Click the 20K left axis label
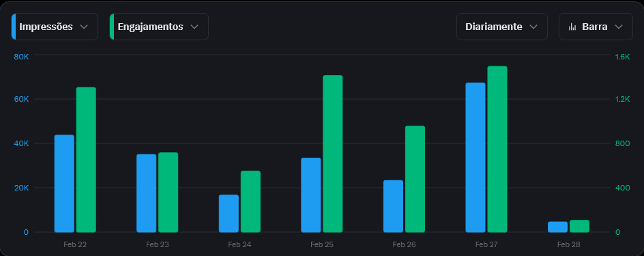The image size is (644, 256). 21,188
